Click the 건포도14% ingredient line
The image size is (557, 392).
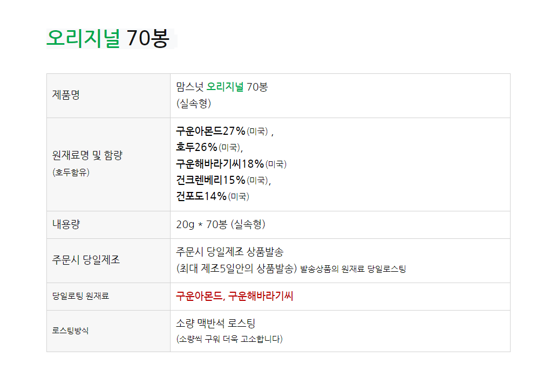[x=201, y=196]
